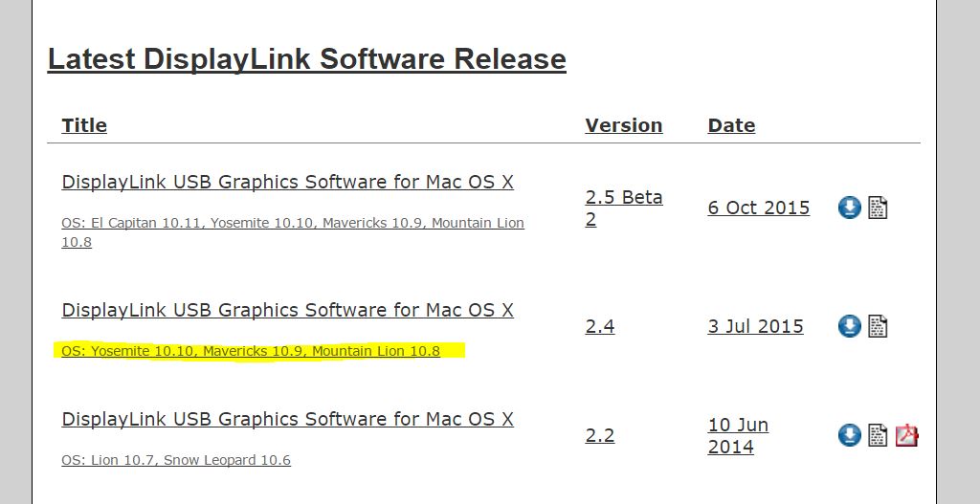Open the DisplayLink software title link above highlighted text
The height and width of the screenshot is (504, 980).
pos(287,310)
